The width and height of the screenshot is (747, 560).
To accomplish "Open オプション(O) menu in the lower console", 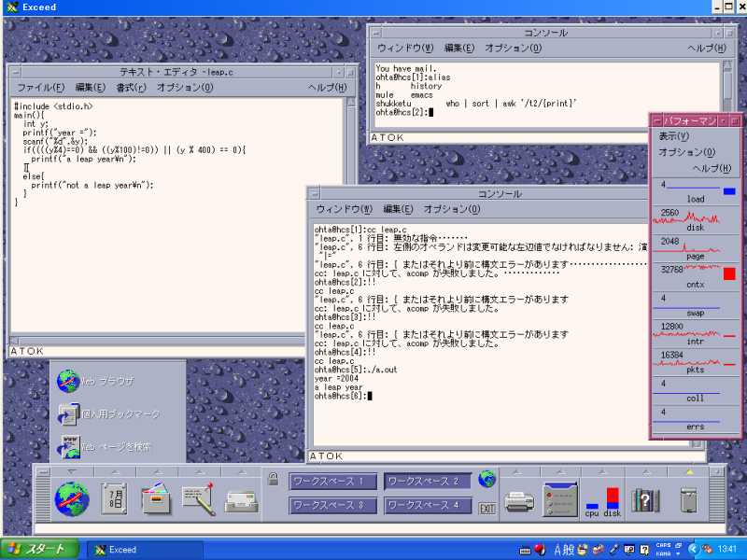I will (x=452, y=209).
